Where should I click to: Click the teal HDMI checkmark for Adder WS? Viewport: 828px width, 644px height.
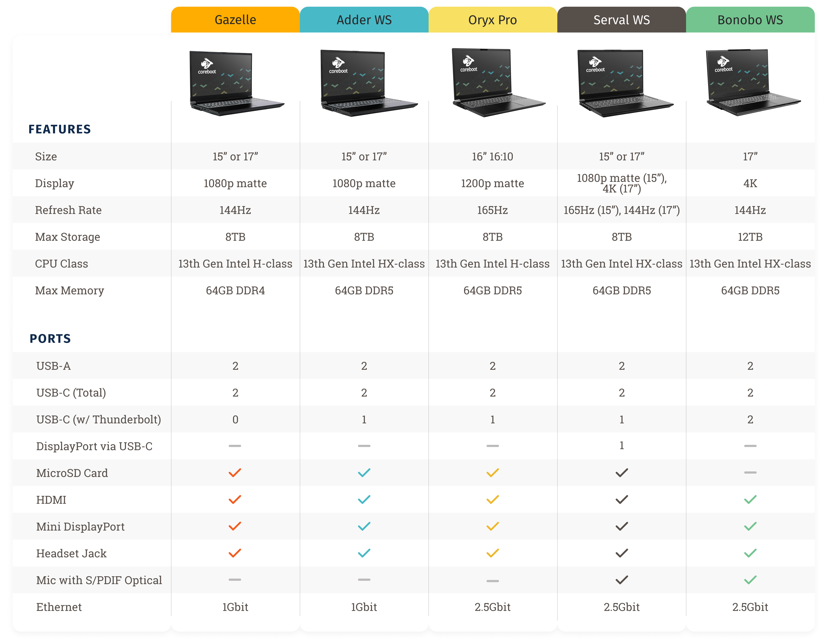pos(364,499)
